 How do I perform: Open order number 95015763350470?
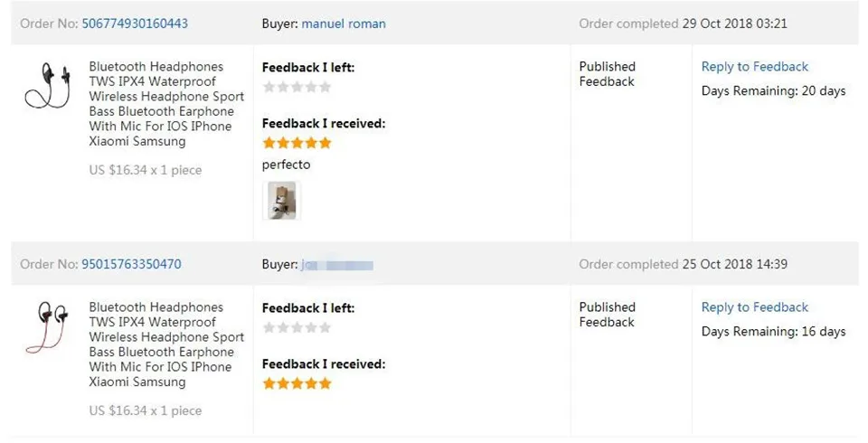pyautogui.click(x=131, y=264)
